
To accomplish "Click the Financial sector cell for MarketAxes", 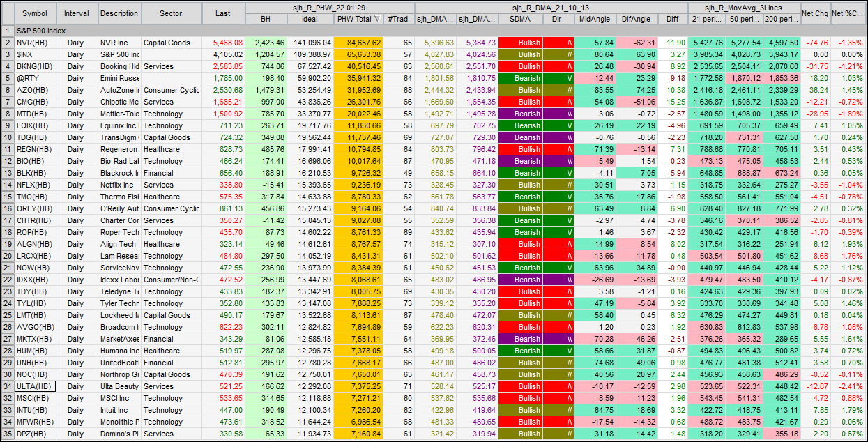I will 172,339.
